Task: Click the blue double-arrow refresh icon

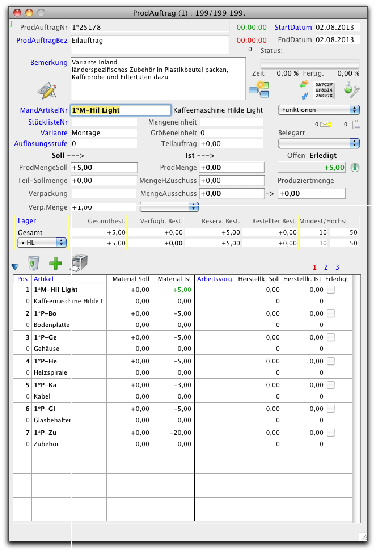Action: tap(304, 95)
